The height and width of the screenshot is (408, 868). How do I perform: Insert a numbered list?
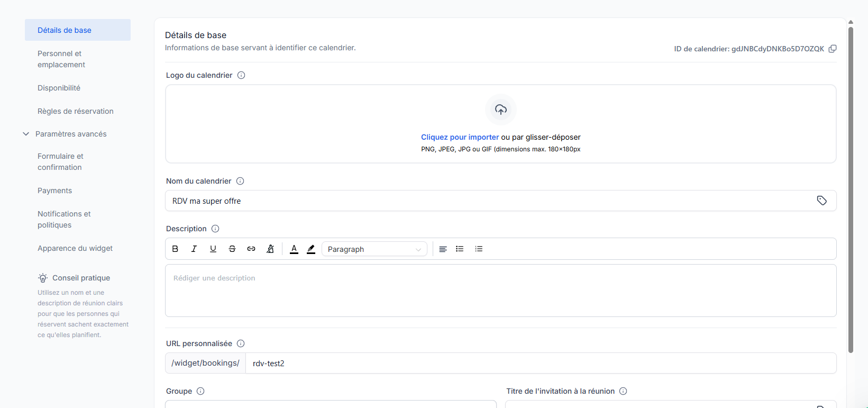[x=479, y=249]
